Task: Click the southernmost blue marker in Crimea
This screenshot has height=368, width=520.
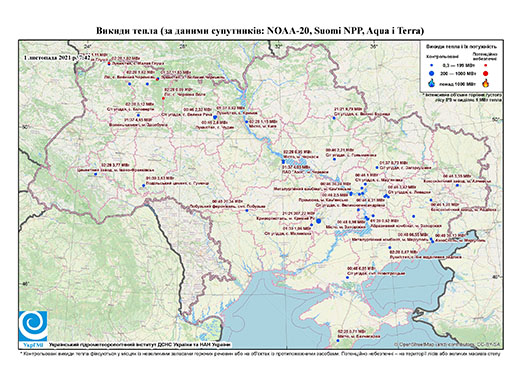Action: point(338,340)
